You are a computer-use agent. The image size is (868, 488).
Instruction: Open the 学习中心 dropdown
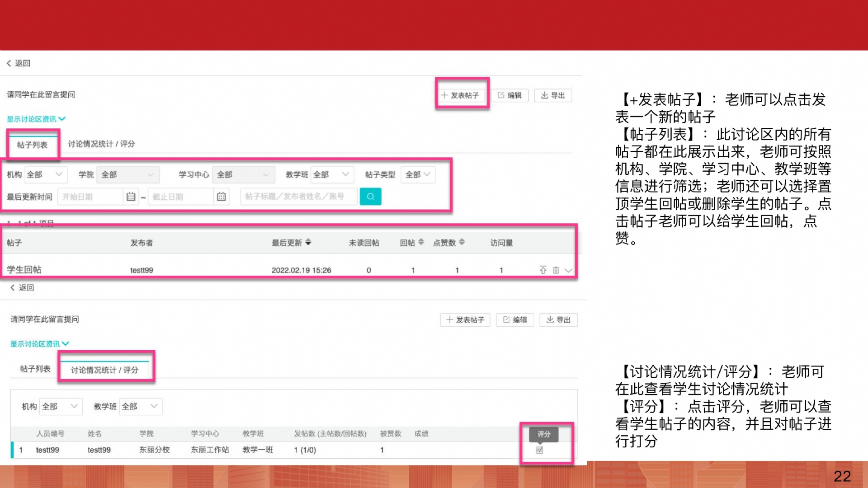pyautogui.click(x=243, y=174)
